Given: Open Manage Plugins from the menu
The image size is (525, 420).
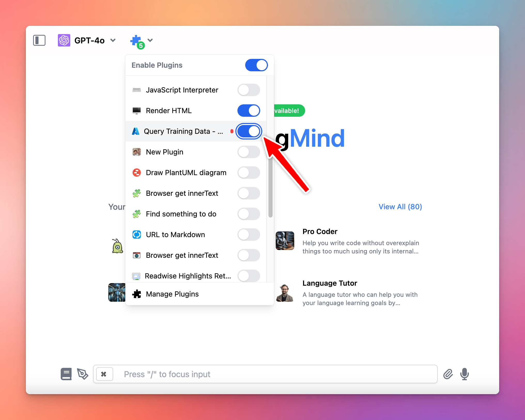Looking at the screenshot, I should 199,294.
